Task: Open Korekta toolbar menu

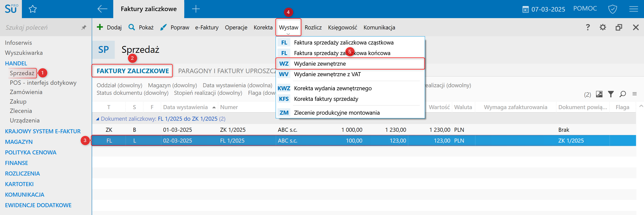Action: click(263, 27)
